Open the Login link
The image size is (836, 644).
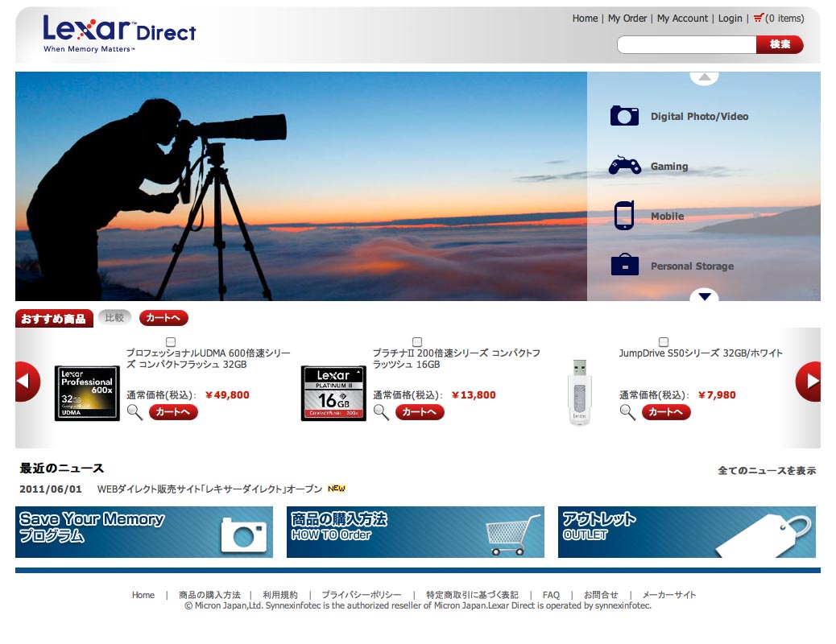(730, 19)
